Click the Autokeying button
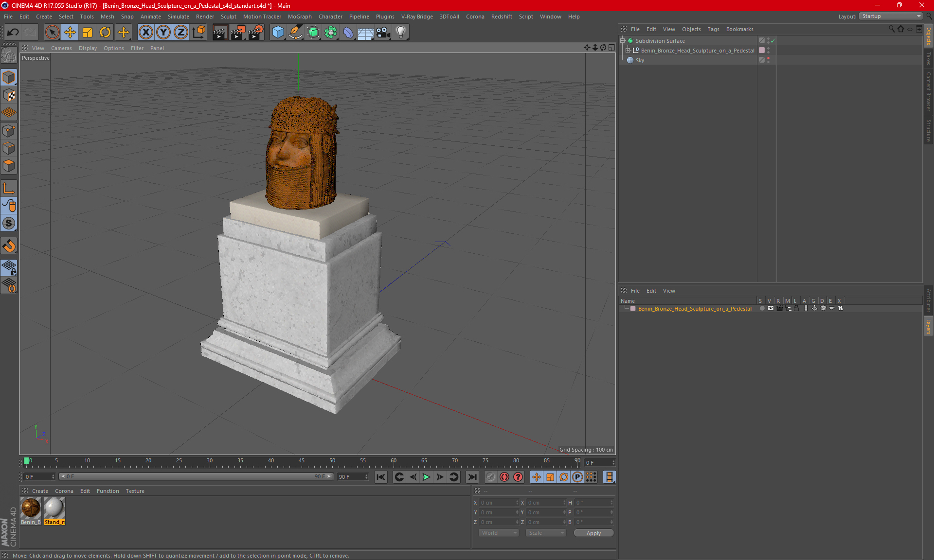 pyautogui.click(x=504, y=477)
